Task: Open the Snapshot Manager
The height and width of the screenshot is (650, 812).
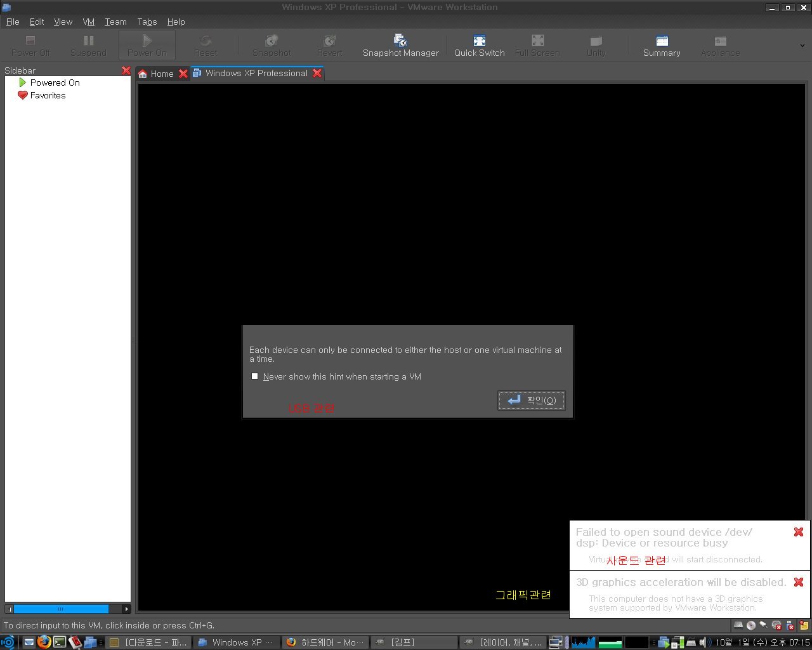Action: 401,44
